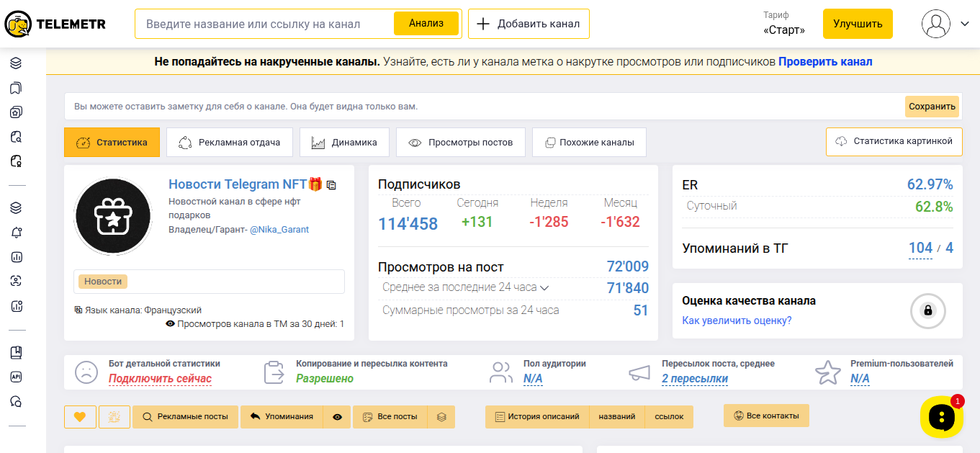Click the bell notifications icon in sidebar
The height and width of the screenshot is (453, 980).
(16, 233)
